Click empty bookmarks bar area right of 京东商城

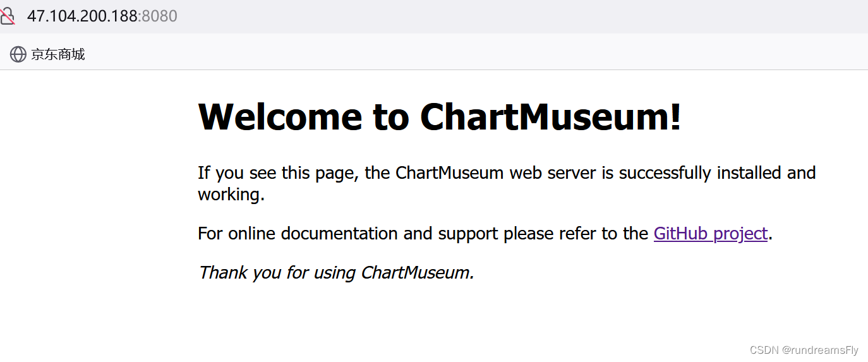(442, 54)
